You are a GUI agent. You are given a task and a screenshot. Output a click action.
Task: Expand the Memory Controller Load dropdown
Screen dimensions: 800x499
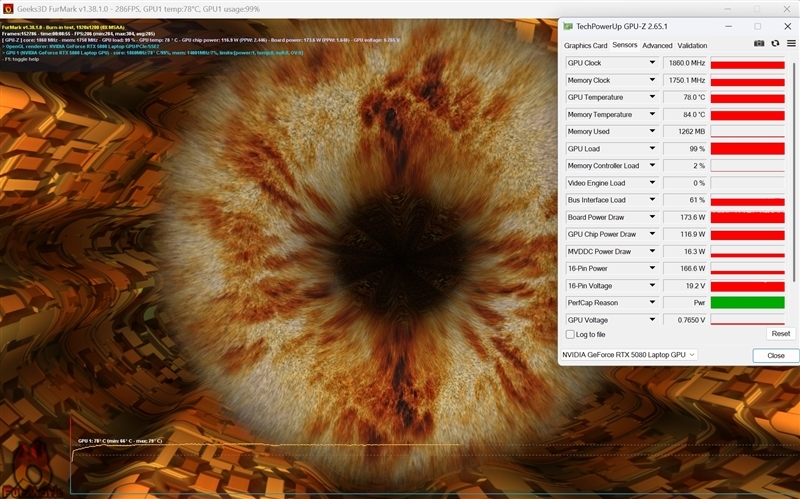[x=652, y=165]
